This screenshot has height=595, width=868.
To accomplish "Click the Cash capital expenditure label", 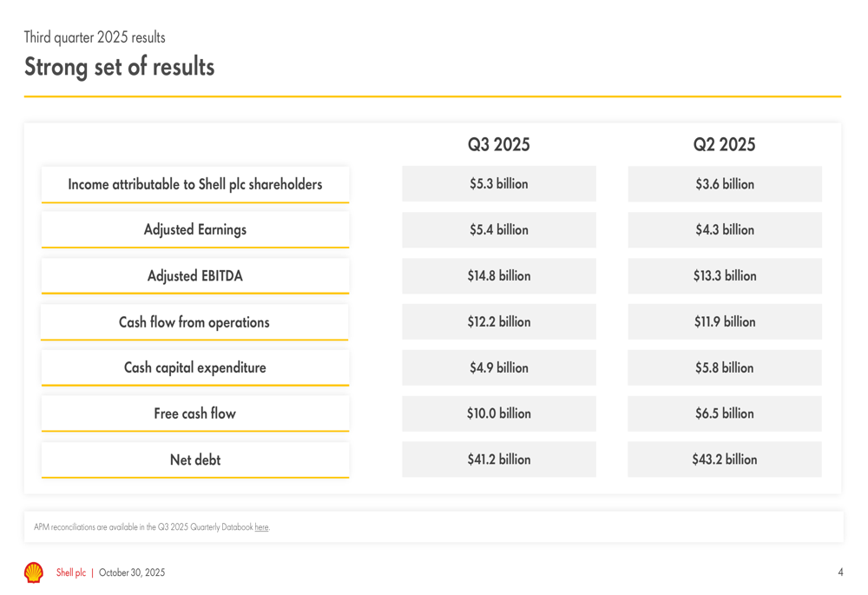I will [195, 367].
